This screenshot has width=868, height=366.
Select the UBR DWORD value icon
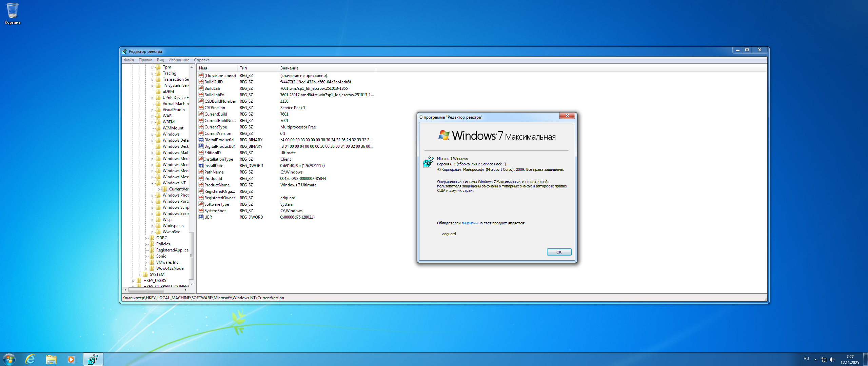coord(201,217)
